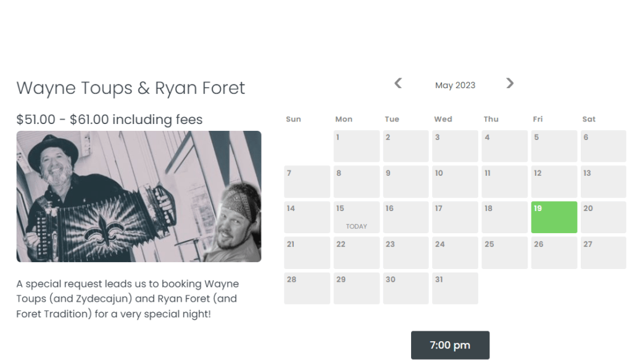Select the 7:00 pm showtime button

(450, 345)
